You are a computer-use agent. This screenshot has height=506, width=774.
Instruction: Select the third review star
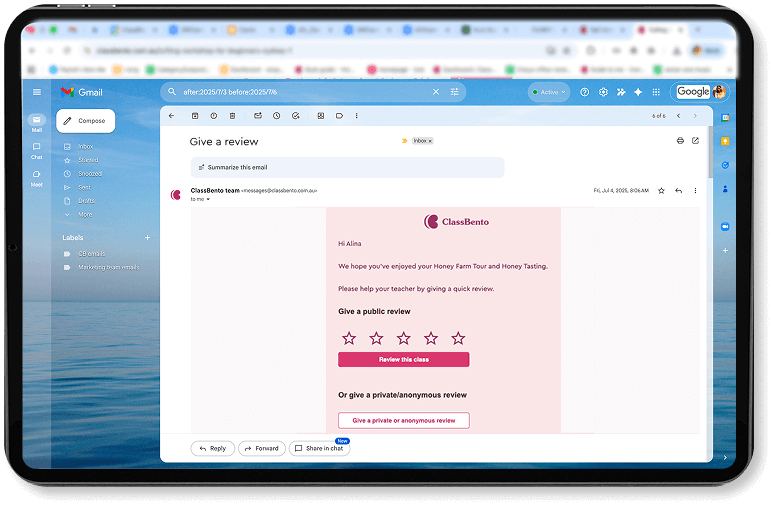(403, 338)
